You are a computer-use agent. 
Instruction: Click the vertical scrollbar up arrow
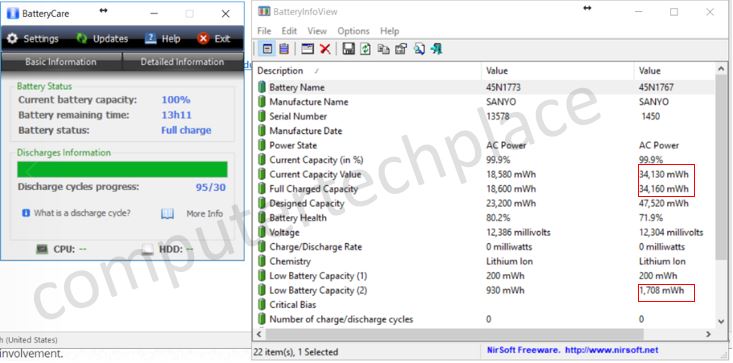721,70
